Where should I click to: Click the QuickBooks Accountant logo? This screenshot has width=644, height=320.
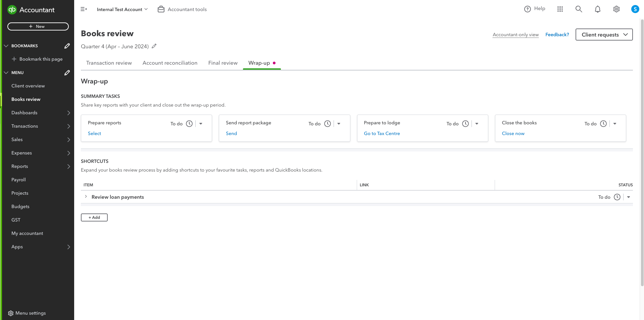31,10
